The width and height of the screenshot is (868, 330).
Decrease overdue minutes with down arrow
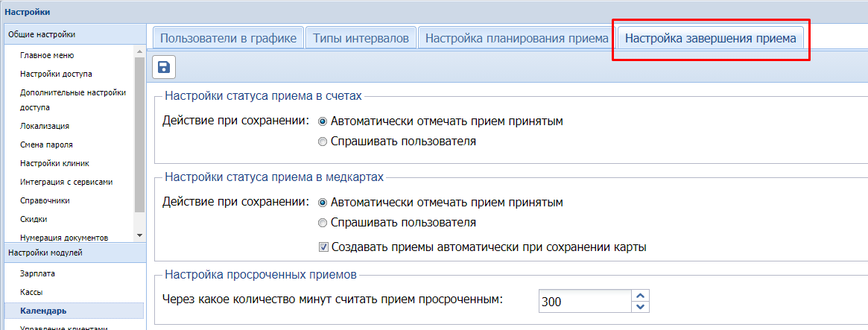coord(641,308)
